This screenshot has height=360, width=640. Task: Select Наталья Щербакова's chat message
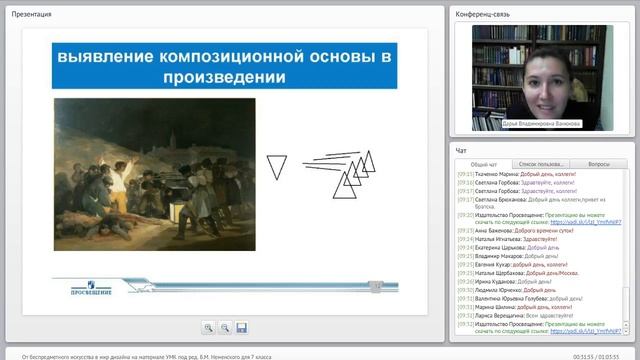click(518, 273)
